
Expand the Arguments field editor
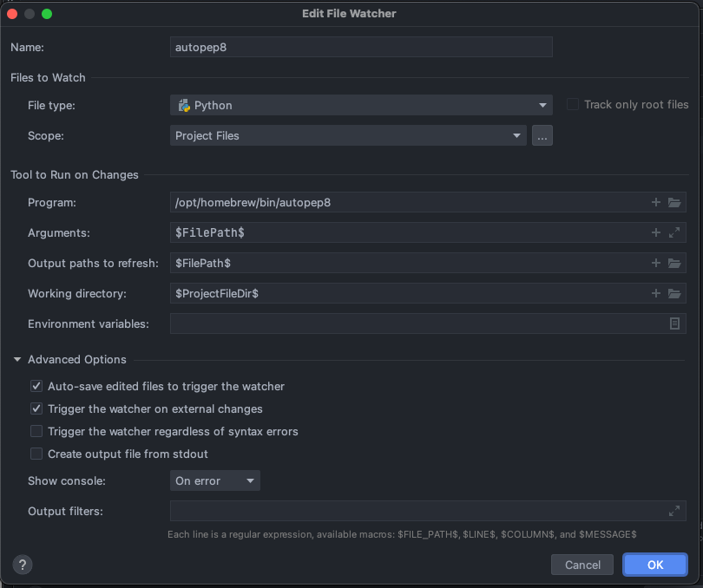tap(674, 232)
